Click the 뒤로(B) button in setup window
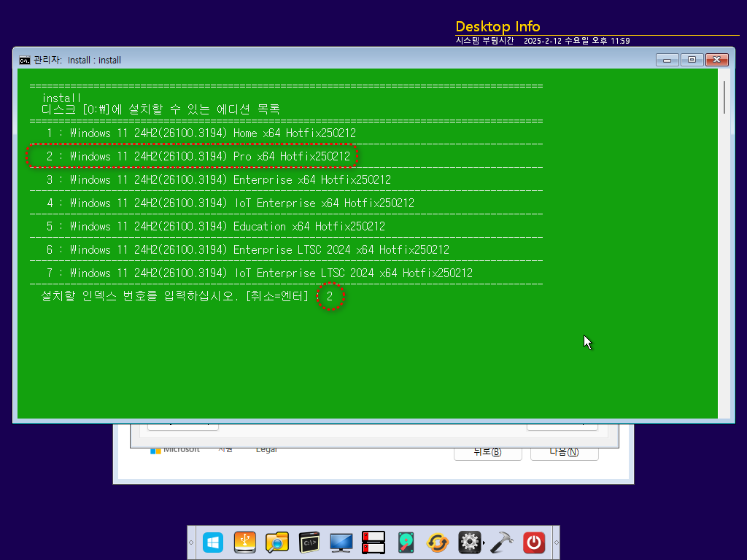The height and width of the screenshot is (560, 747). (488, 452)
